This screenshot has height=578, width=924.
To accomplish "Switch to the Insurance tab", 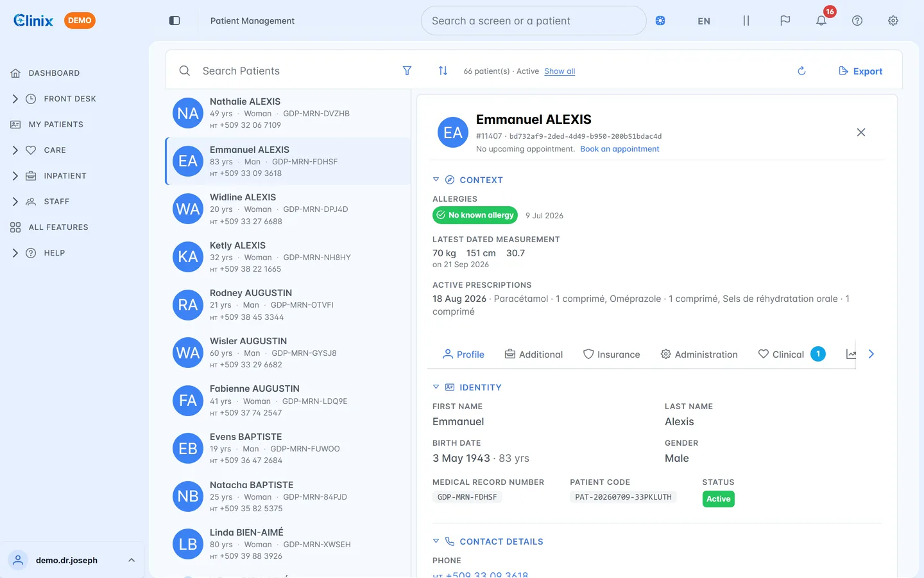I will click(612, 354).
